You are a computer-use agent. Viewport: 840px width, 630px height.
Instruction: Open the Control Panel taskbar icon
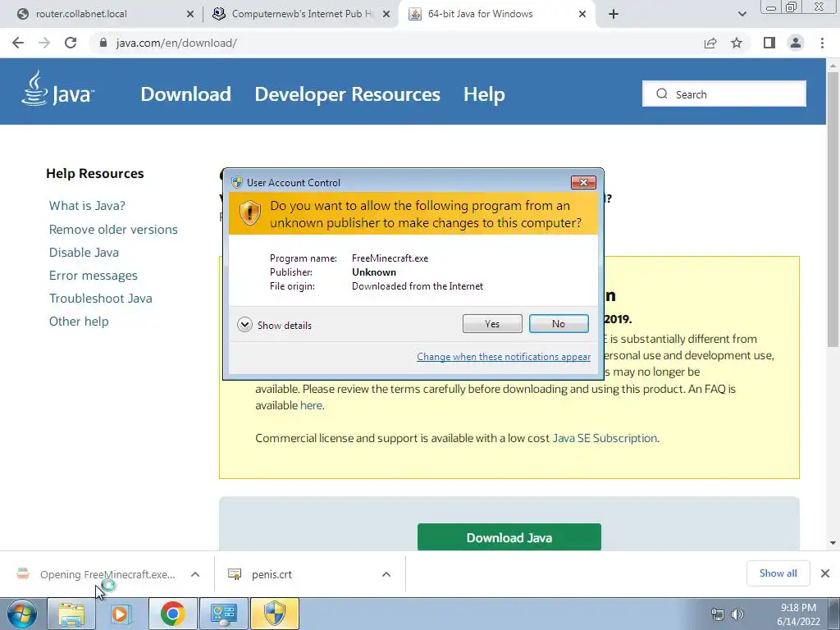coord(223,614)
